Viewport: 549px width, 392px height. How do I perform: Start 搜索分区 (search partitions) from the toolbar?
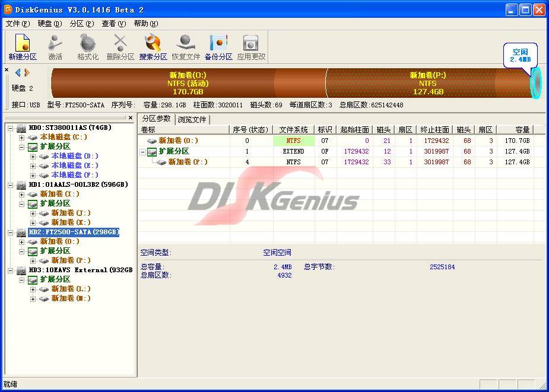[x=153, y=47]
